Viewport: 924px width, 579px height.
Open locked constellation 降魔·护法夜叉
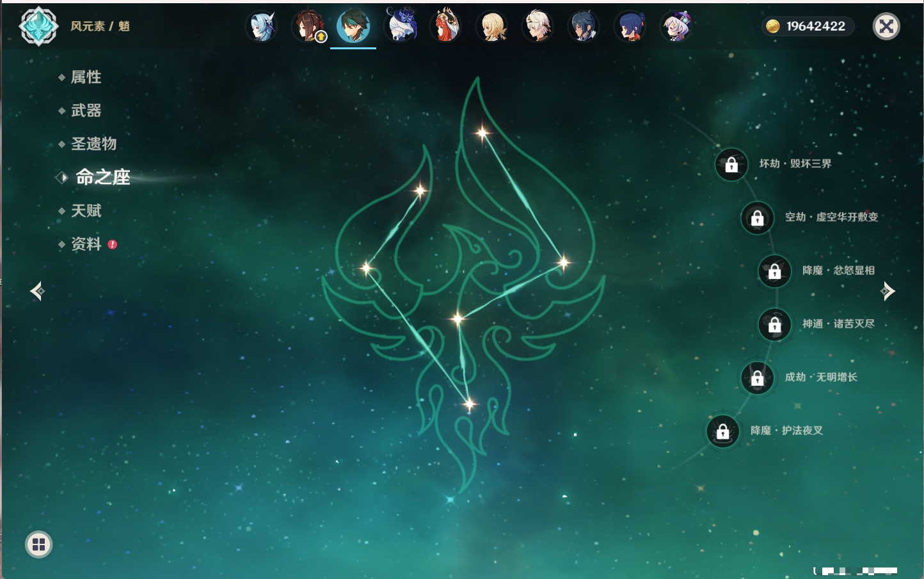tap(723, 431)
